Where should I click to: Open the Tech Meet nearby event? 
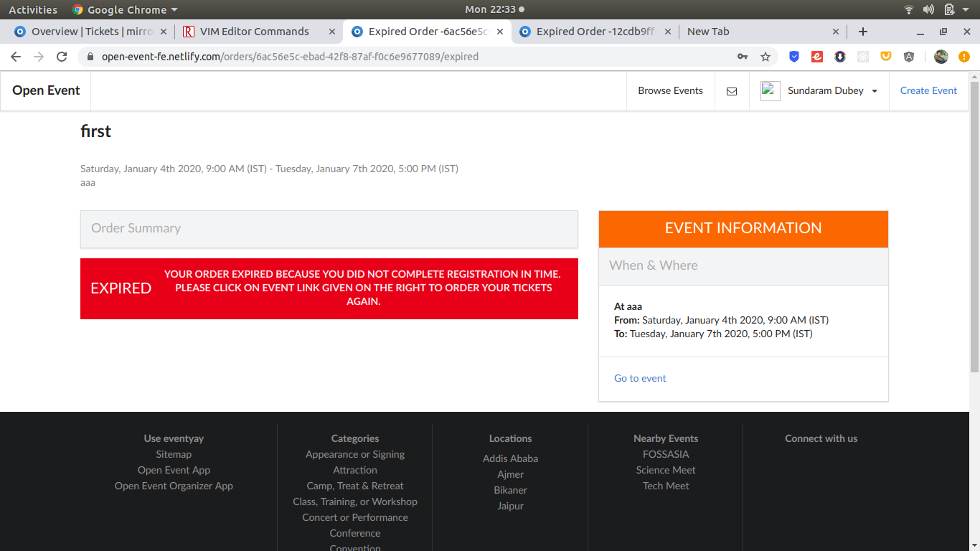click(666, 486)
